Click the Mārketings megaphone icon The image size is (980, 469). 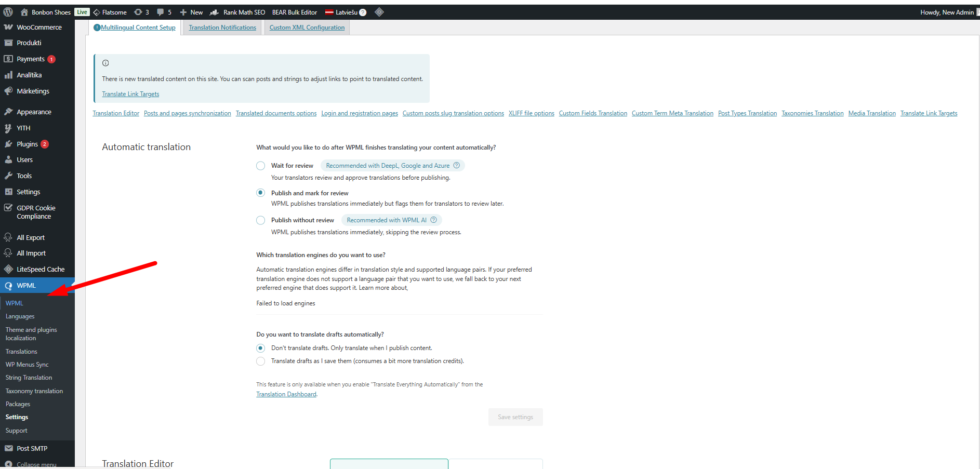[x=8, y=91]
